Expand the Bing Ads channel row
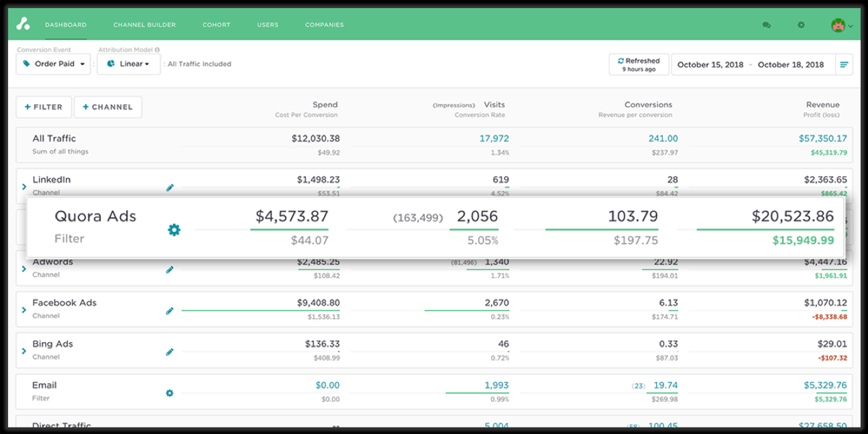The height and width of the screenshot is (434, 868). point(24,351)
